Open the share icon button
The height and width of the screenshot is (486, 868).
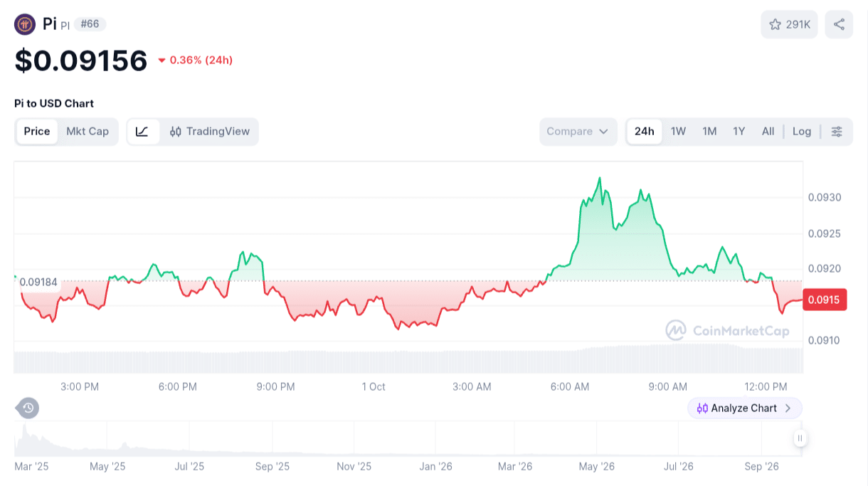[839, 24]
